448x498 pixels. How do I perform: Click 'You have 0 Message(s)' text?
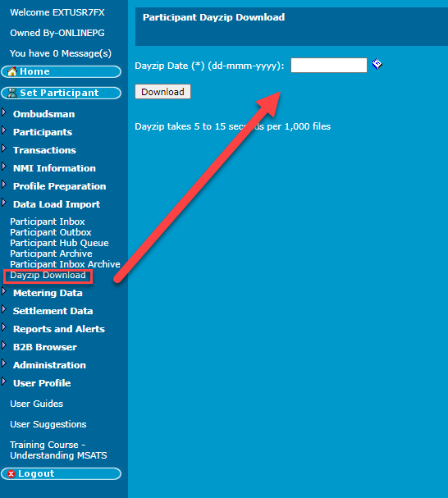61,53
